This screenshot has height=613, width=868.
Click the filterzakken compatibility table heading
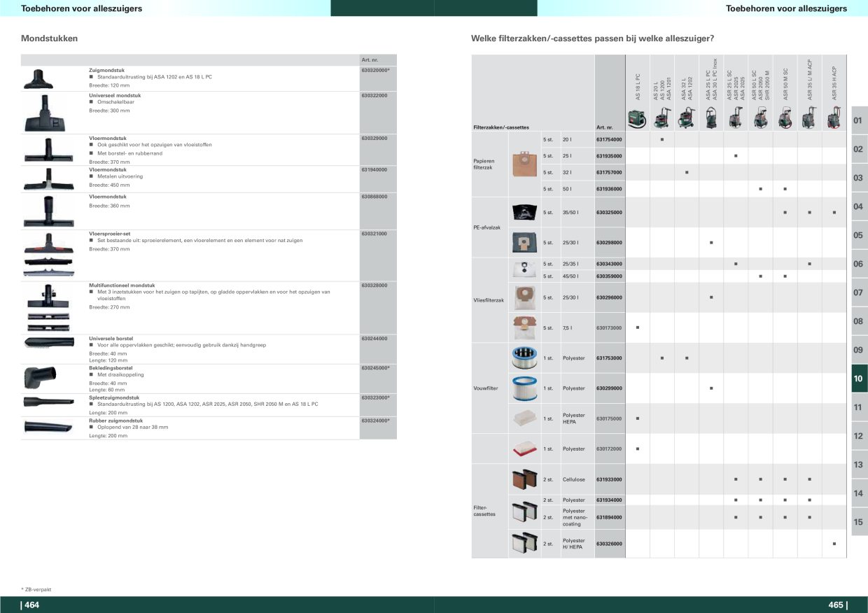click(593, 38)
